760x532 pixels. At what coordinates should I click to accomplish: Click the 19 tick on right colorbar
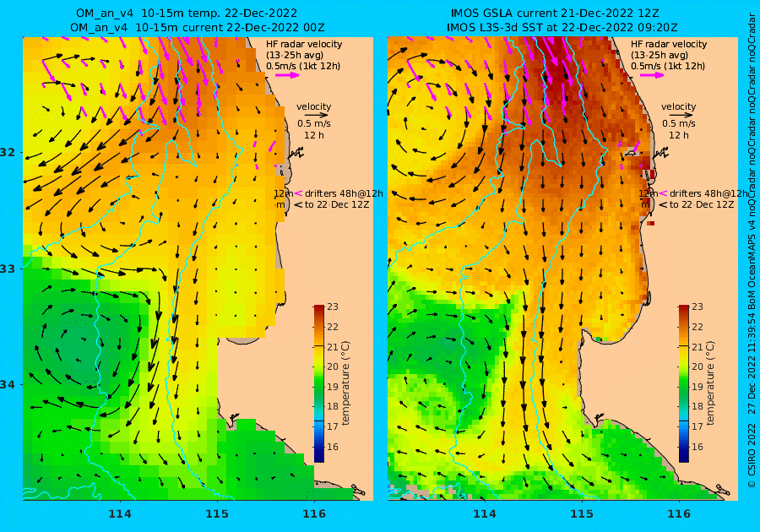point(697,387)
